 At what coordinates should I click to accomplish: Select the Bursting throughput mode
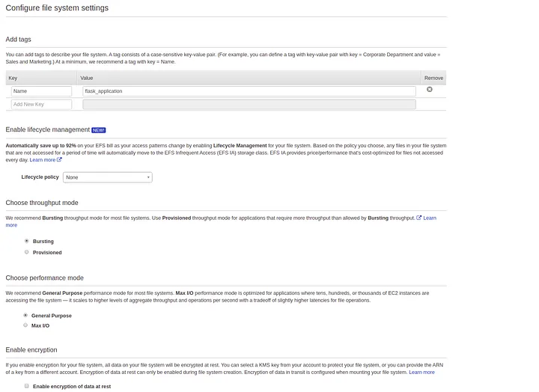[27, 241]
